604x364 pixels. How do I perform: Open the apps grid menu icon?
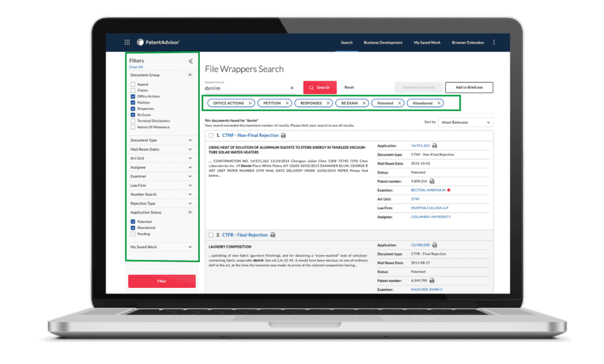pos(127,42)
